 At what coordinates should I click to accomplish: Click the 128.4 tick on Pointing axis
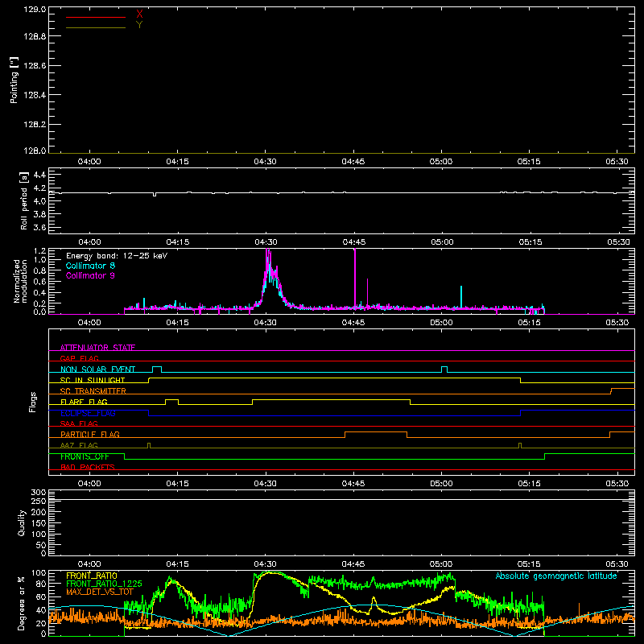(x=35, y=95)
